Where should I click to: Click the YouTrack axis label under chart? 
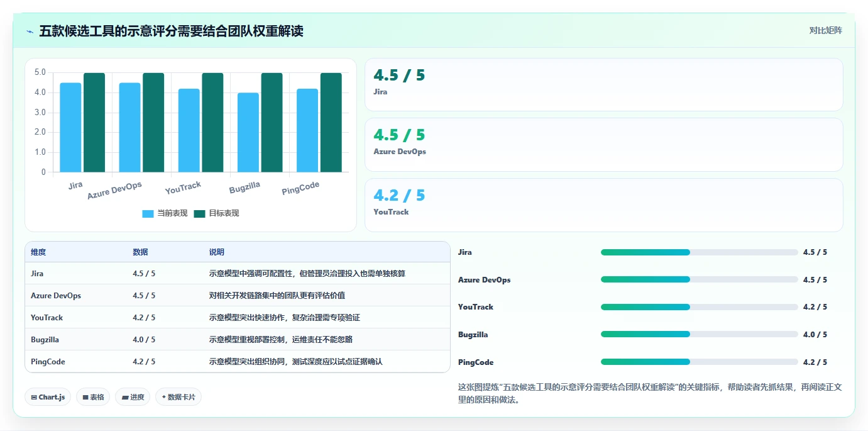(183, 188)
